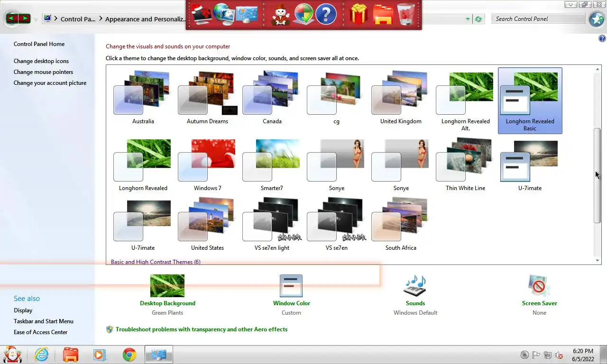607x364 pixels.
Task: Open the address bar history dropdown arrow
Action: coord(468,19)
